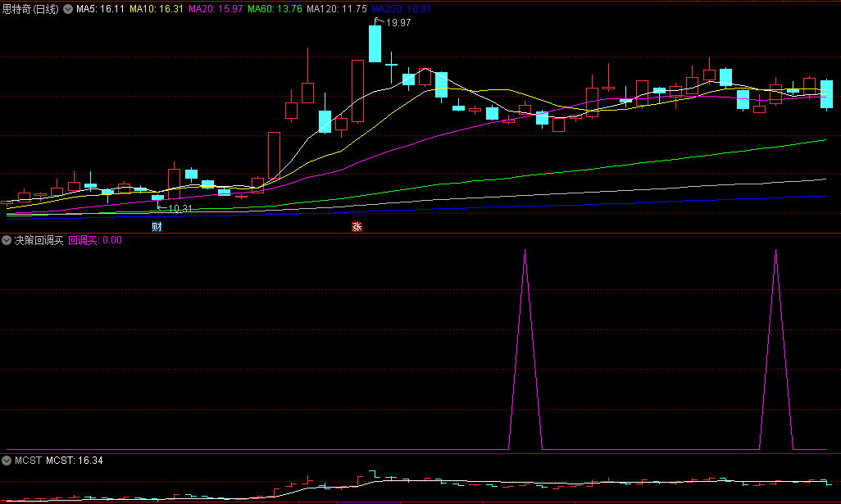Click the MA5: 16.11 label
This screenshot has height=504, width=841.
pyautogui.click(x=100, y=9)
